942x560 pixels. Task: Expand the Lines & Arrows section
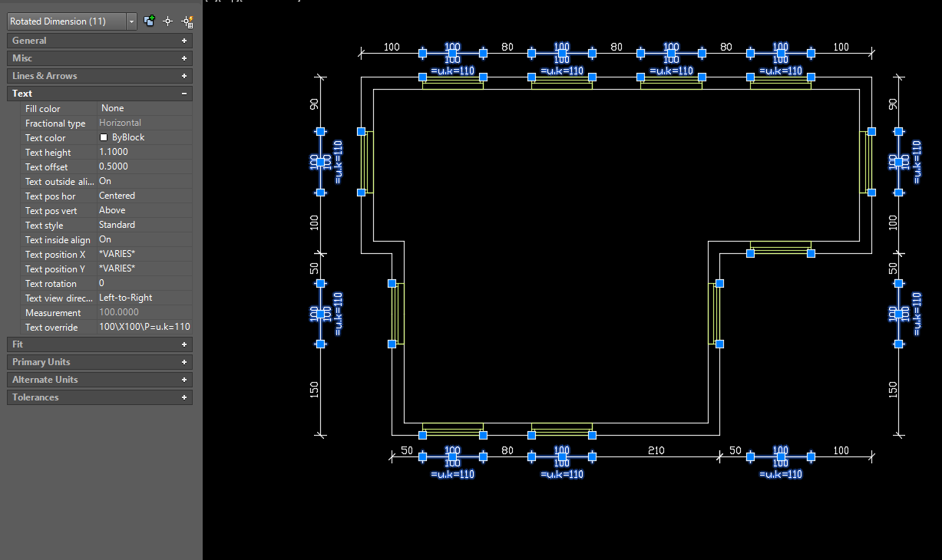tap(100, 76)
